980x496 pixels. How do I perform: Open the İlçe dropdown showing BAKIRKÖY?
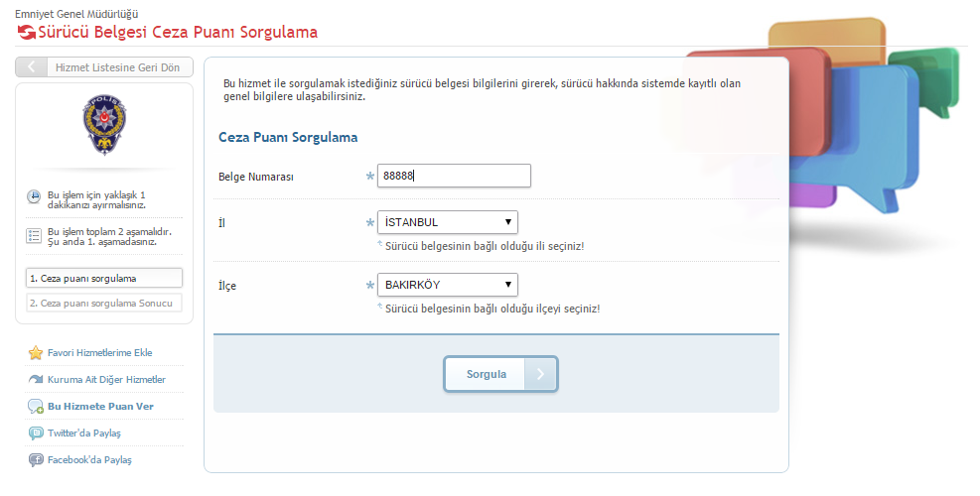[x=448, y=285]
